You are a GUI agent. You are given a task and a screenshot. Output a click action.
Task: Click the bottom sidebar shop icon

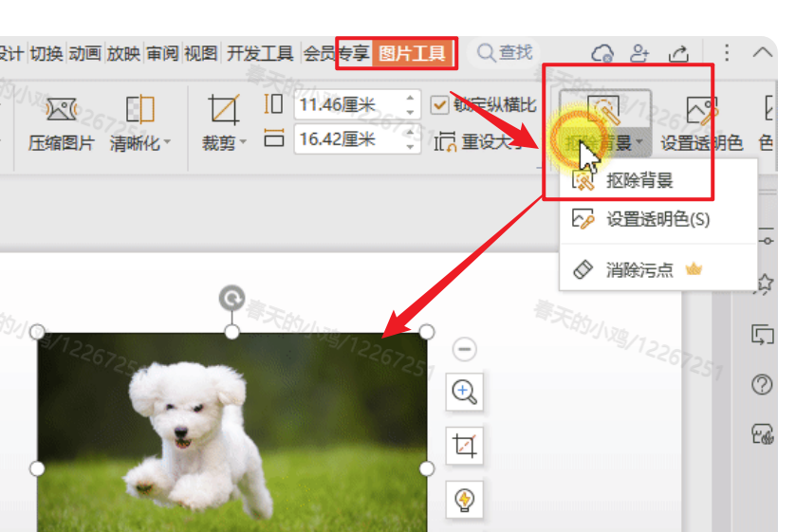(762, 434)
